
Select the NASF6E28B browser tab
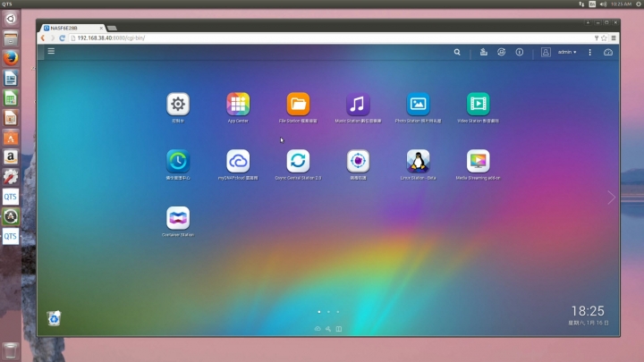pos(72,28)
